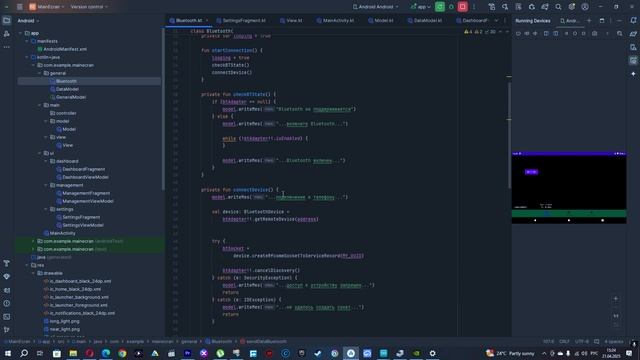This screenshot has width=640, height=360.
Task: Open the Gemini sparkle sidebar icon
Action: point(633,74)
